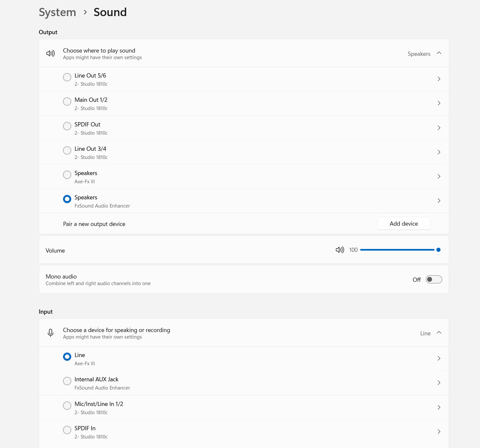Select Mic/Inst/Line In 1/2 input
The image size is (480, 448).
coord(67,406)
